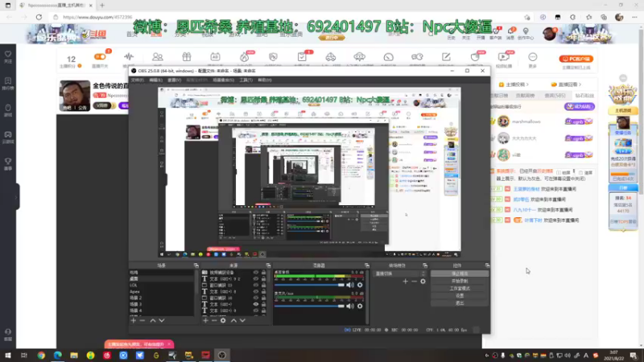
Task: Pop out the 控件 dock panel
Action: pyautogui.click(x=487, y=265)
